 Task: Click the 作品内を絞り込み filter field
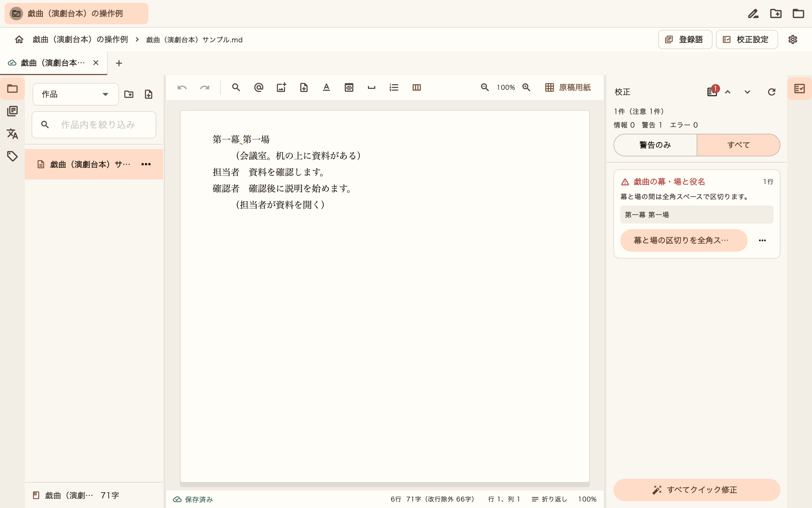coord(94,125)
